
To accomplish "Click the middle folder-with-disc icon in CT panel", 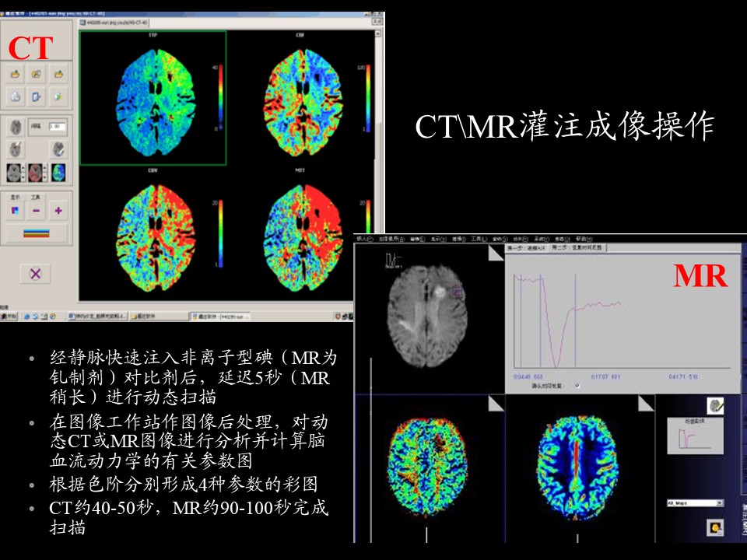I will point(37,74).
